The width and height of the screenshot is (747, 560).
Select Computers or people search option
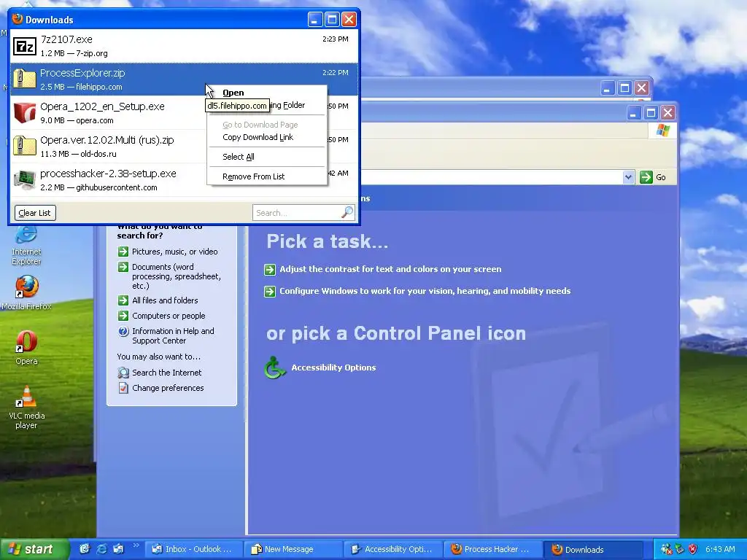[x=169, y=316]
